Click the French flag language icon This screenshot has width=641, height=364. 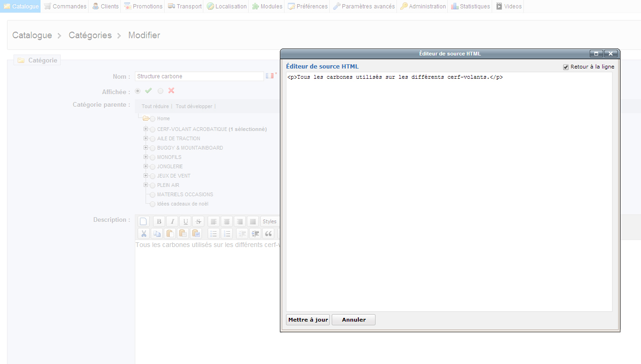tap(270, 76)
